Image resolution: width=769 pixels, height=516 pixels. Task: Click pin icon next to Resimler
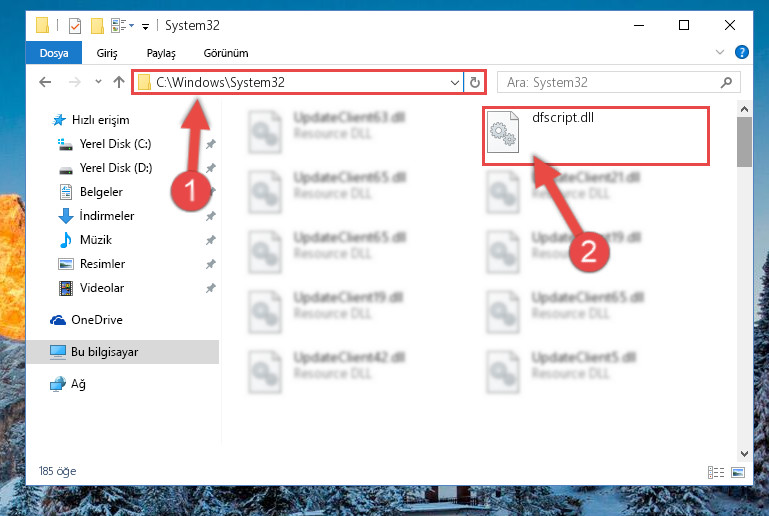point(210,264)
